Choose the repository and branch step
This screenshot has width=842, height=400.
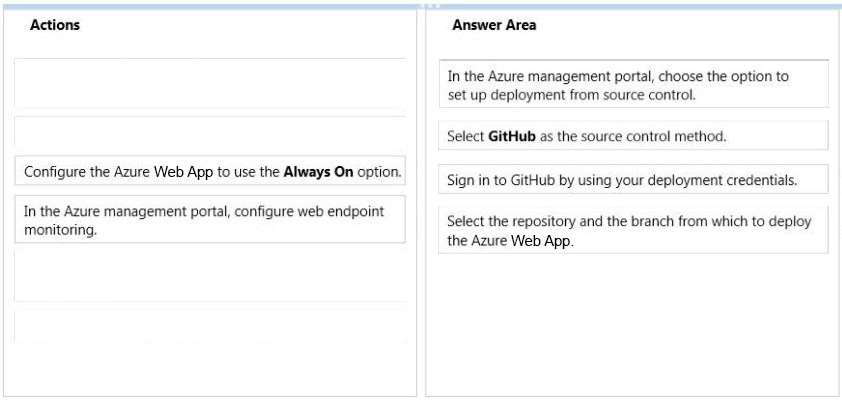click(x=634, y=230)
